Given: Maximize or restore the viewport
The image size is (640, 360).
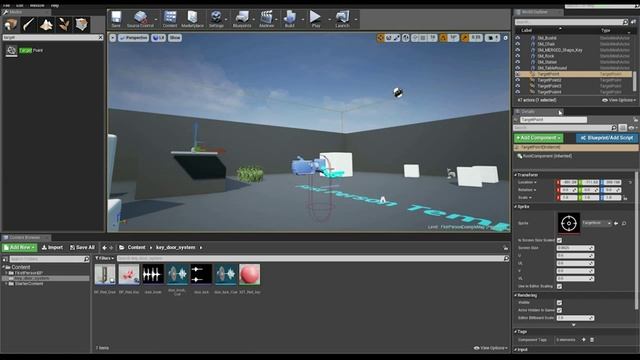Looking at the screenshot, I should pyautogui.click(x=505, y=38).
